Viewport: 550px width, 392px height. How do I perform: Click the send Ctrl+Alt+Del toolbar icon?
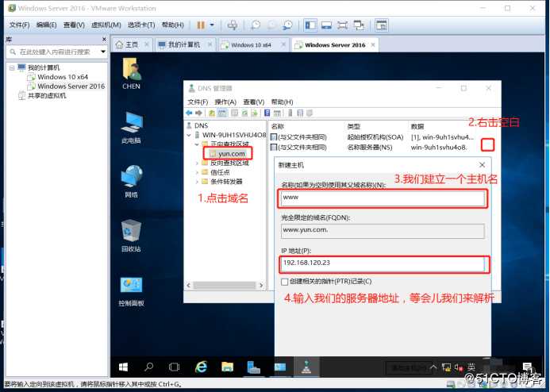pyautogui.click(x=233, y=25)
